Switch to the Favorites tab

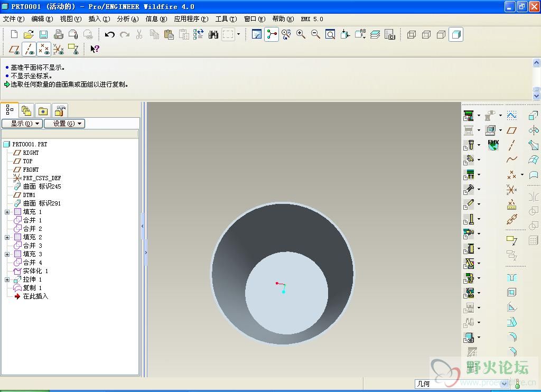[x=43, y=111]
